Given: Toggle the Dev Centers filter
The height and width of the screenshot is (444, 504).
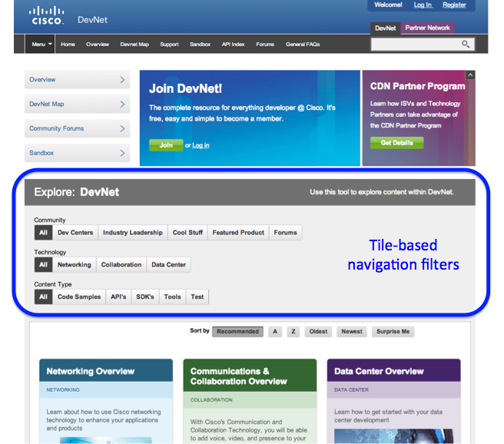Looking at the screenshot, I should pyautogui.click(x=75, y=233).
